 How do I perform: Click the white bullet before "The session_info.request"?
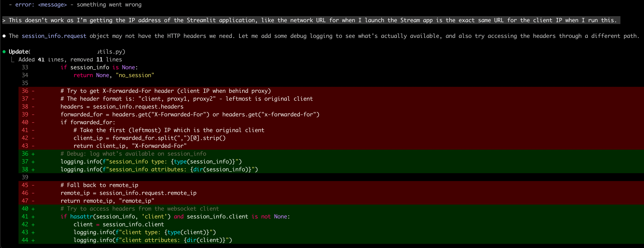pyautogui.click(x=4, y=36)
